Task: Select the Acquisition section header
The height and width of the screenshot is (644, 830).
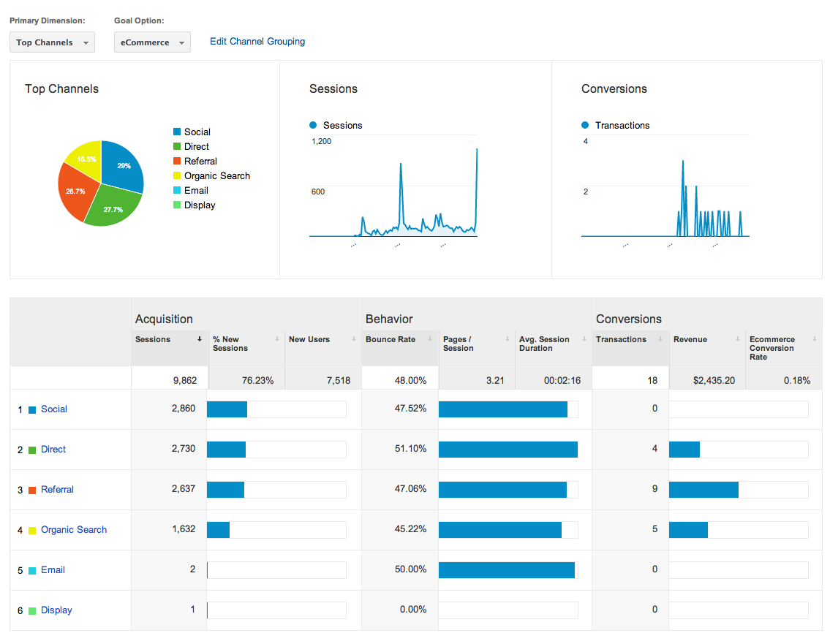Action: pyautogui.click(x=164, y=319)
